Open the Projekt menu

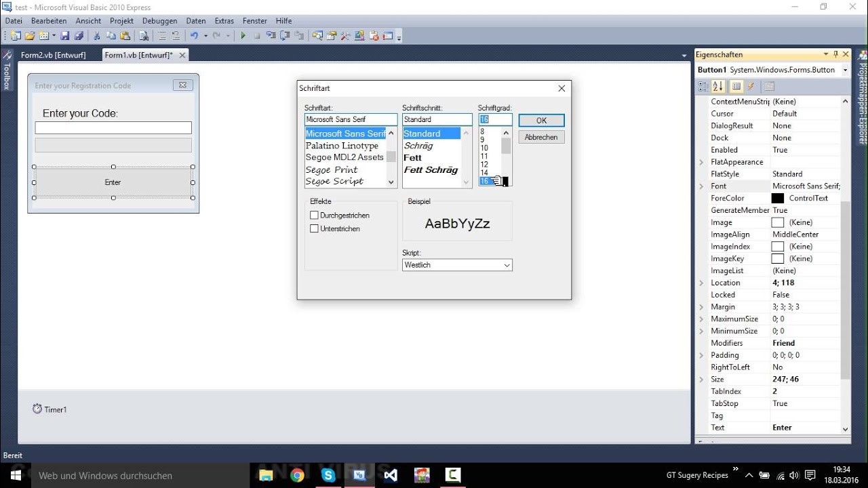pyautogui.click(x=122, y=21)
